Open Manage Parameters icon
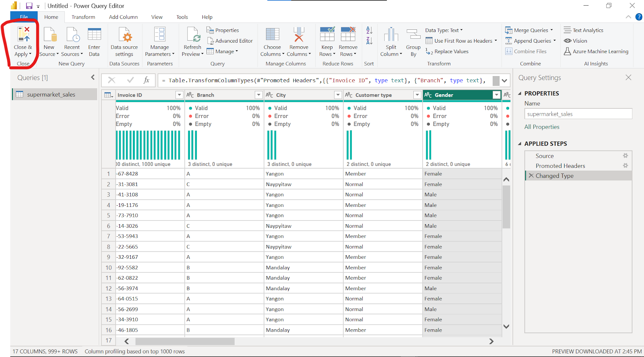 (x=160, y=35)
